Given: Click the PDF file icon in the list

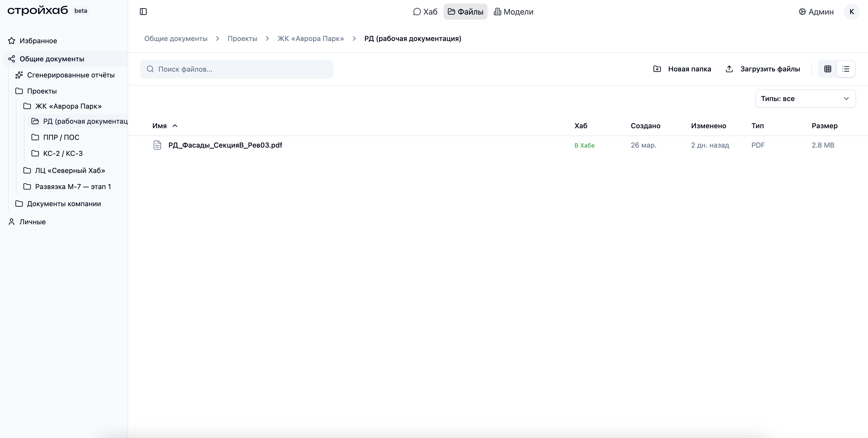Looking at the screenshot, I should coord(157,145).
